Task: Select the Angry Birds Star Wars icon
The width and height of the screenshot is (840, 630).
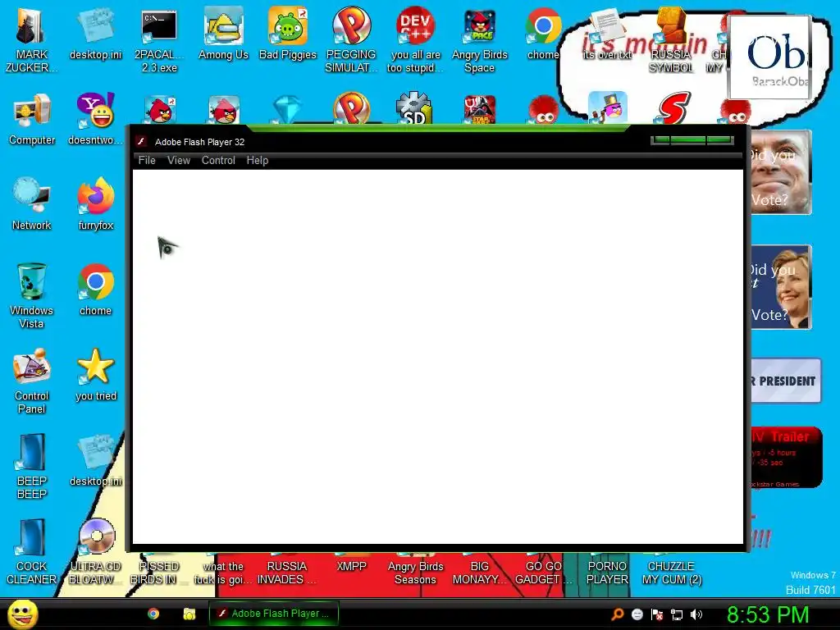Action: (x=479, y=109)
